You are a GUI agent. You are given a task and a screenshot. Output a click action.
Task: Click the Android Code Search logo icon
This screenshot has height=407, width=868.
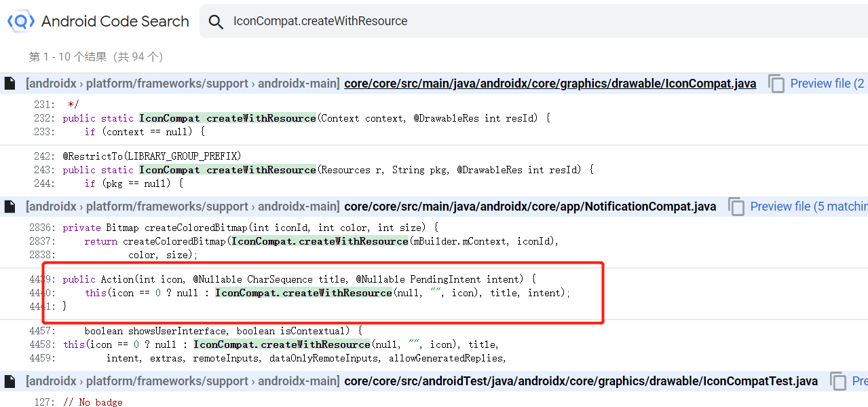click(20, 22)
